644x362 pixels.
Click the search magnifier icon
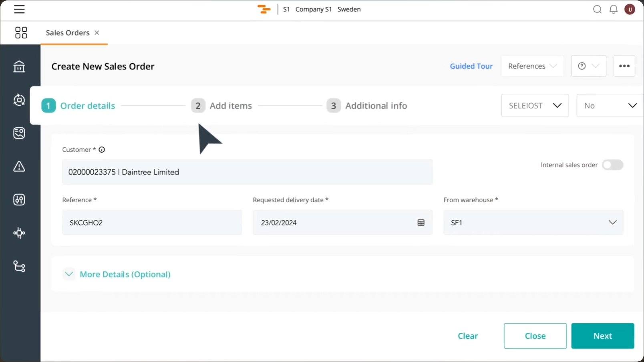pos(597,9)
